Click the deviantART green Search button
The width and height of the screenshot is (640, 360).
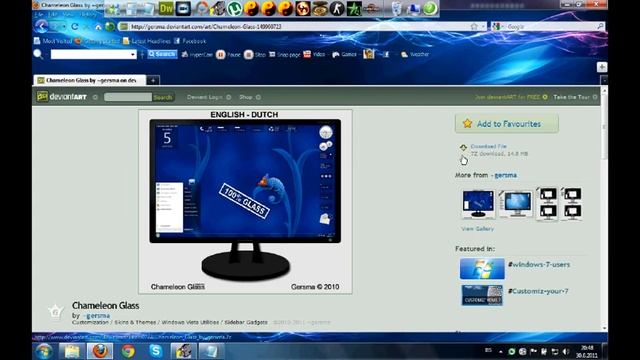[162, 97]
